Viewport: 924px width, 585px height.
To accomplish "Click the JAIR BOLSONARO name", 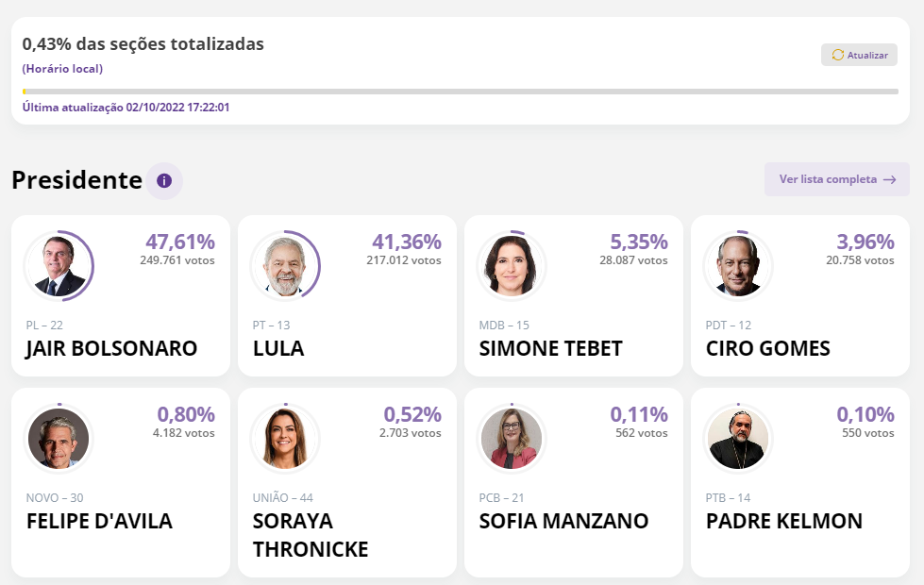I will pyautogui.click(x=111, y=348).
